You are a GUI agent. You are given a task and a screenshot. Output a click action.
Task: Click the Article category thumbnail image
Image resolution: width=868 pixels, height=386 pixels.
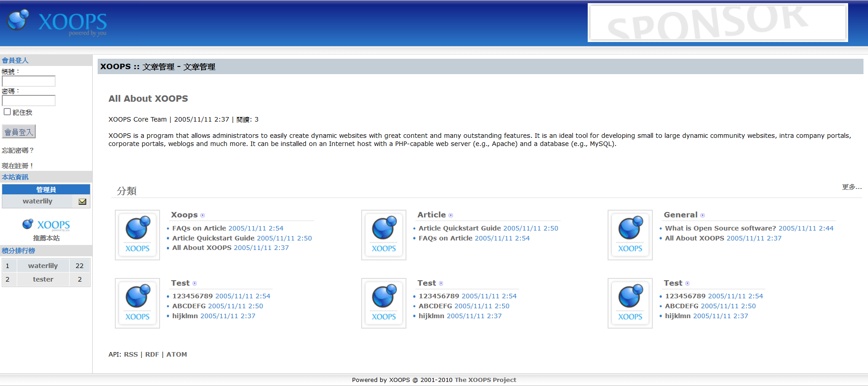click(x=384, y=235)
